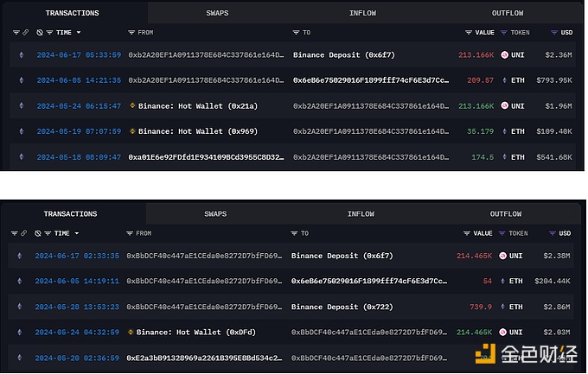Select the TRANSACTIONS tab in the upper table
This screenshot has width=588, height=374.
tap(73, 13)
